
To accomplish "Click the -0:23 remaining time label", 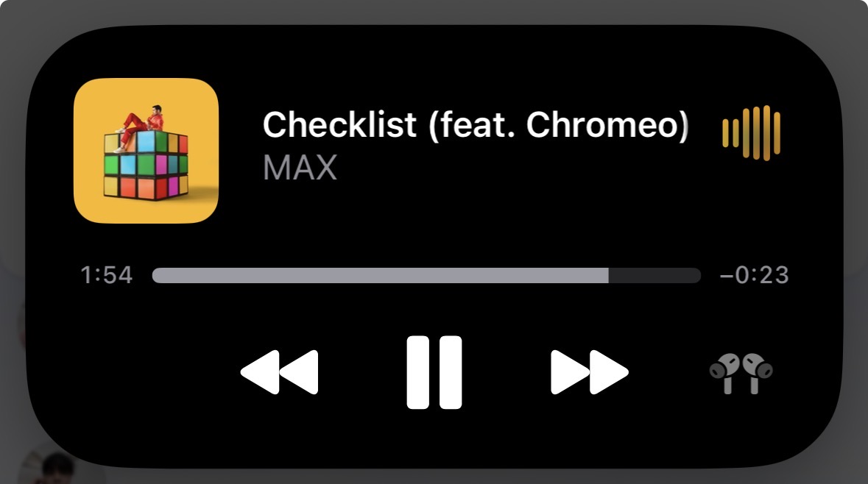I will coord(754,275).
